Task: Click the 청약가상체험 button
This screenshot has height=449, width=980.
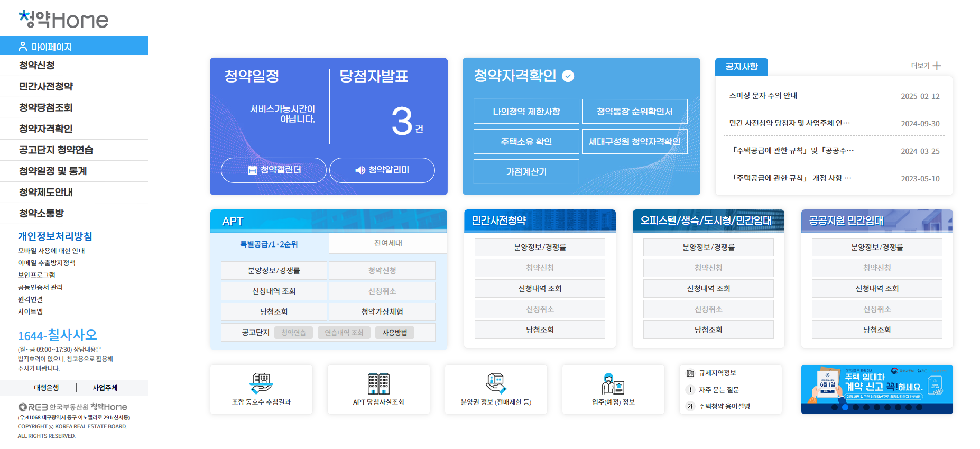Action: pos(382,311)
